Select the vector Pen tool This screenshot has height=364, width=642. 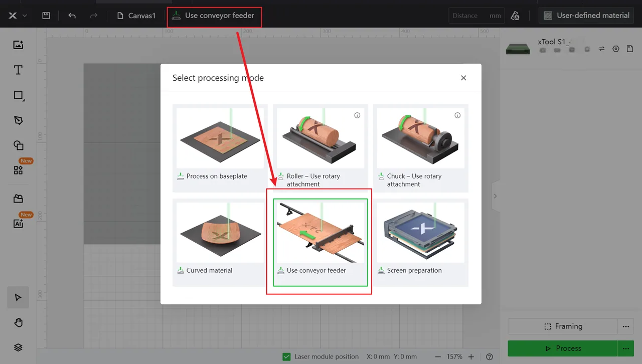tap(18, 120)
